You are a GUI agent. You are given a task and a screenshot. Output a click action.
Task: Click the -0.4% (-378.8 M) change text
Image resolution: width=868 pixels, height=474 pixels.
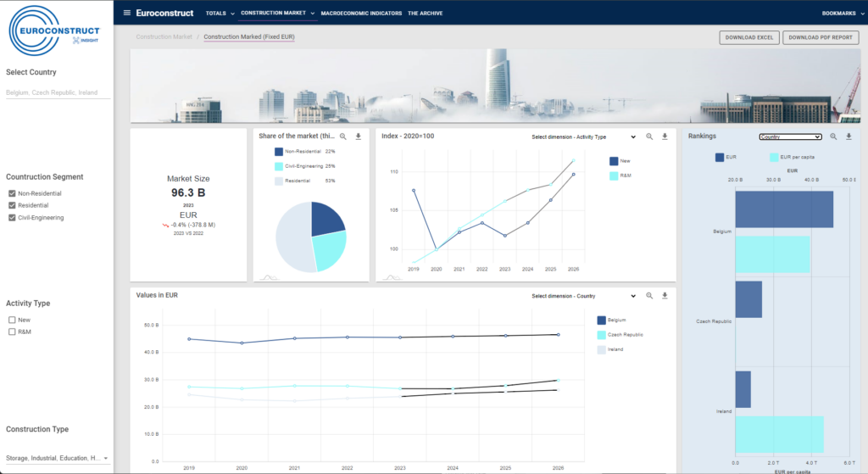[x=192, y=225]
